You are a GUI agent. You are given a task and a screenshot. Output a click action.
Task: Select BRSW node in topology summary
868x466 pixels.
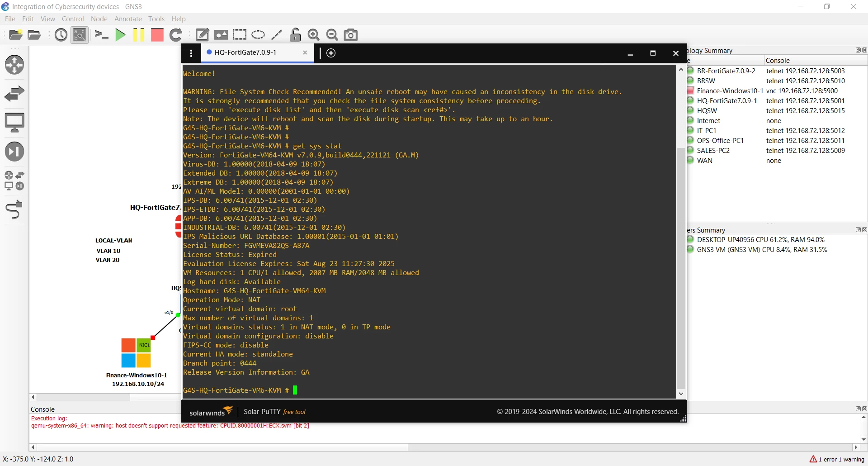706,81
